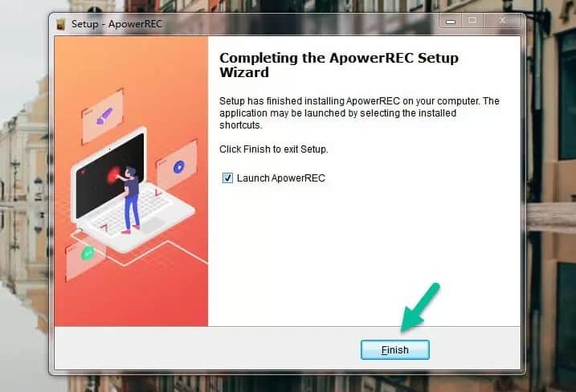Minimize the Setup - ApowerREC window
This screenshot has width=576, height=392.
(451, 22)
